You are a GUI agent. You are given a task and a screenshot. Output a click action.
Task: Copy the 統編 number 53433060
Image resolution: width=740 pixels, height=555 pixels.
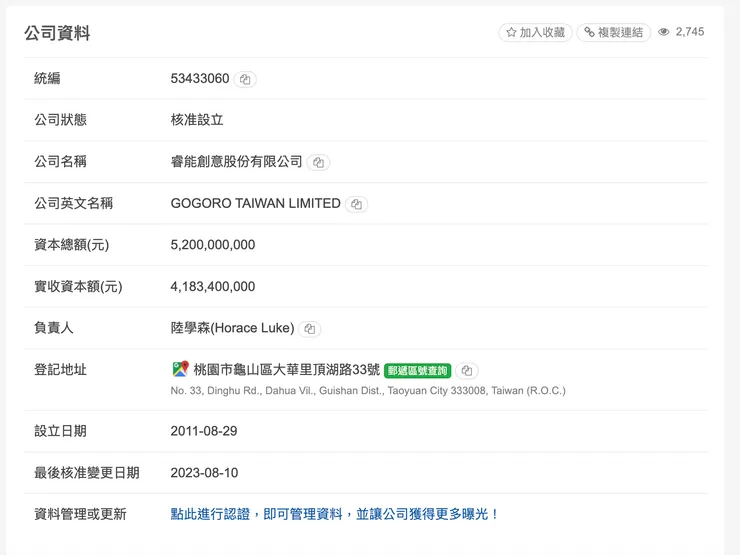coord(245,79)
